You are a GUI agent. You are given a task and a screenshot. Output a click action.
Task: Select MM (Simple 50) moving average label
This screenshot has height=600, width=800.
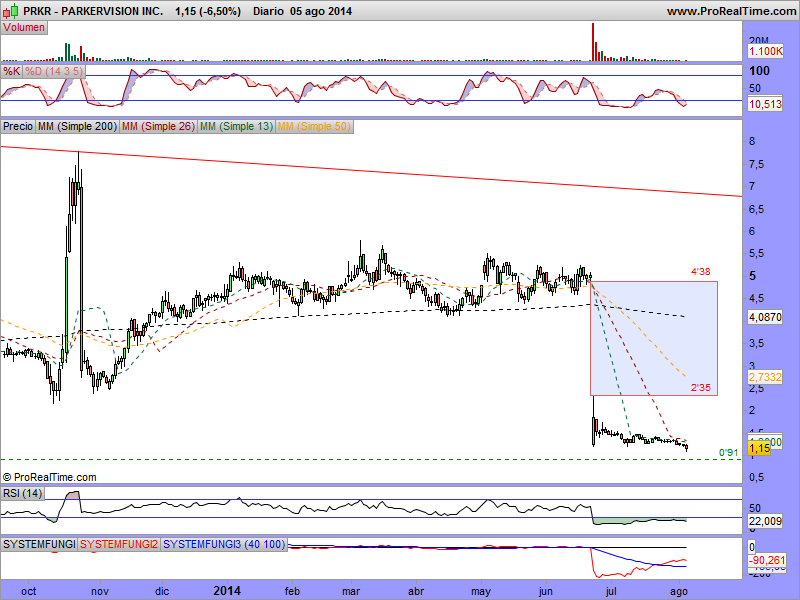point(314,126)
